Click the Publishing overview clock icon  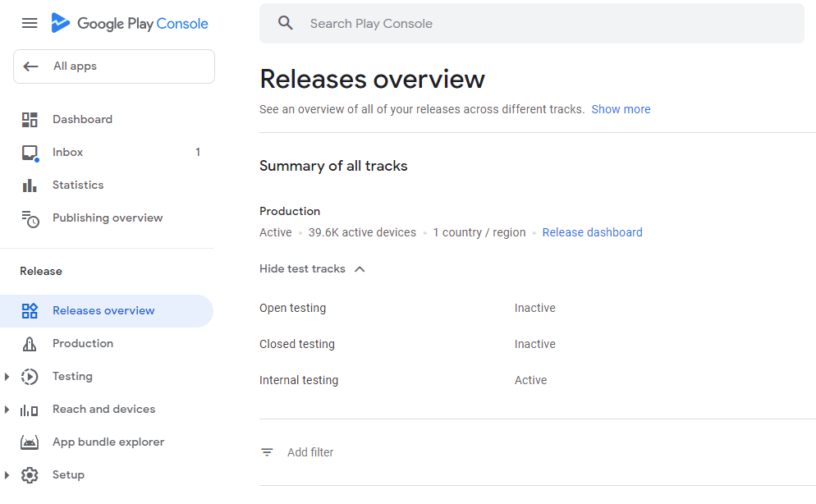30,219
